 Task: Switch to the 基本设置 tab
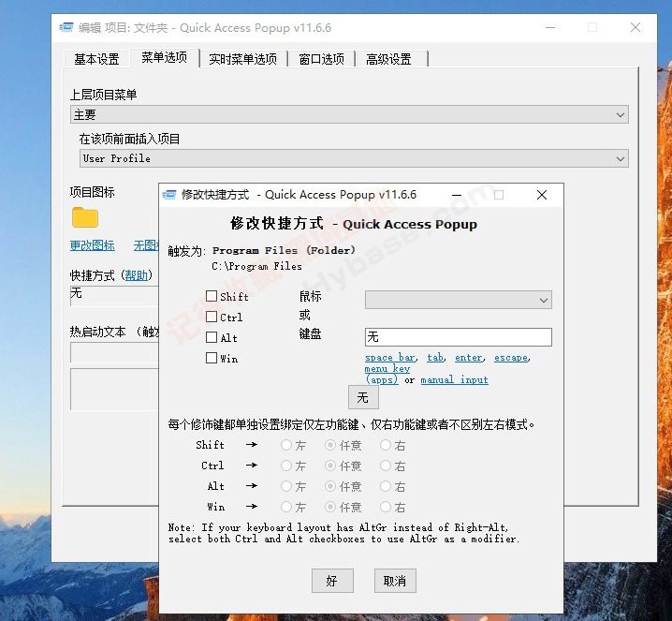[96, 59]
